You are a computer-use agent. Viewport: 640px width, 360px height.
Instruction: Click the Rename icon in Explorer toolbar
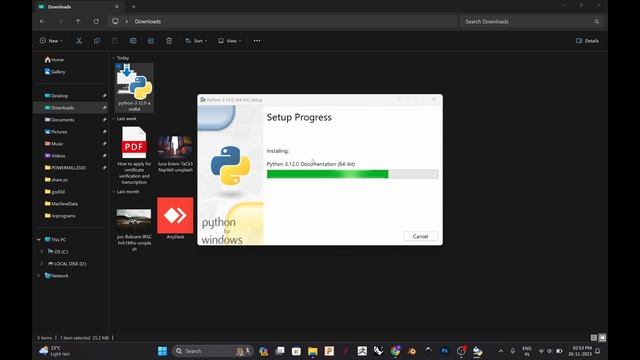tap(133, 41)
